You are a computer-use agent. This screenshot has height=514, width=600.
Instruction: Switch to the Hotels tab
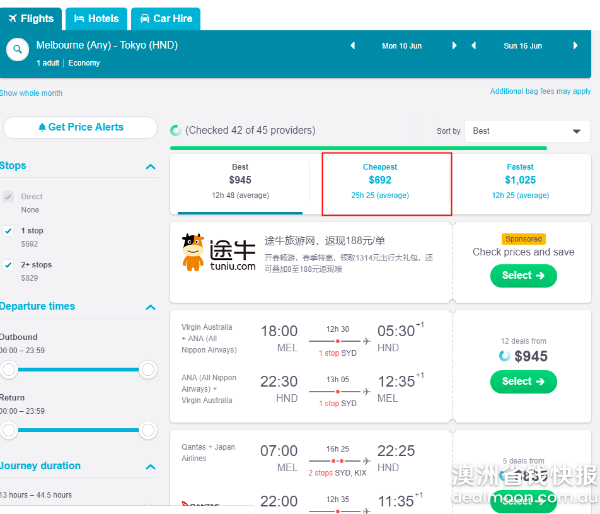[96, 19]
